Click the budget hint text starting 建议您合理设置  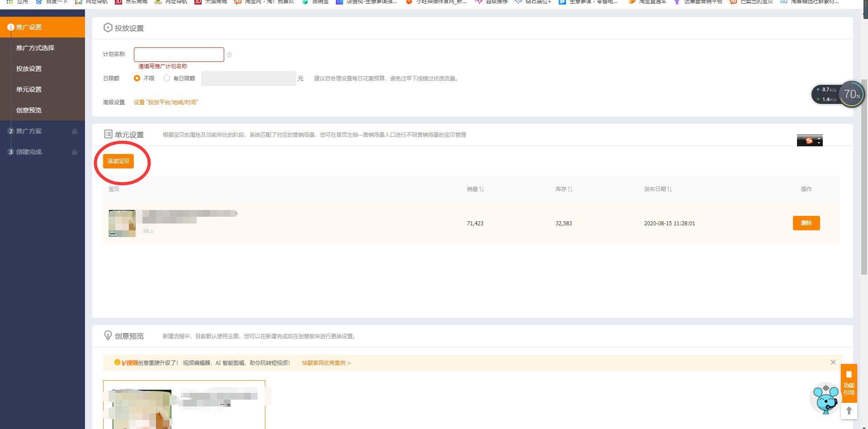click(x=387, y=79)
